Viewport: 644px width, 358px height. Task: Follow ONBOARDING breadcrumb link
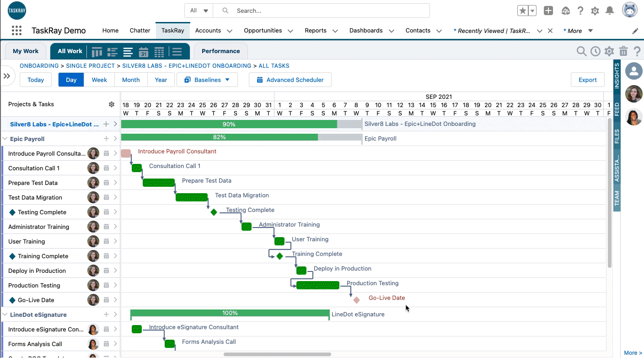pyautogui.click(x=39, y=66)
